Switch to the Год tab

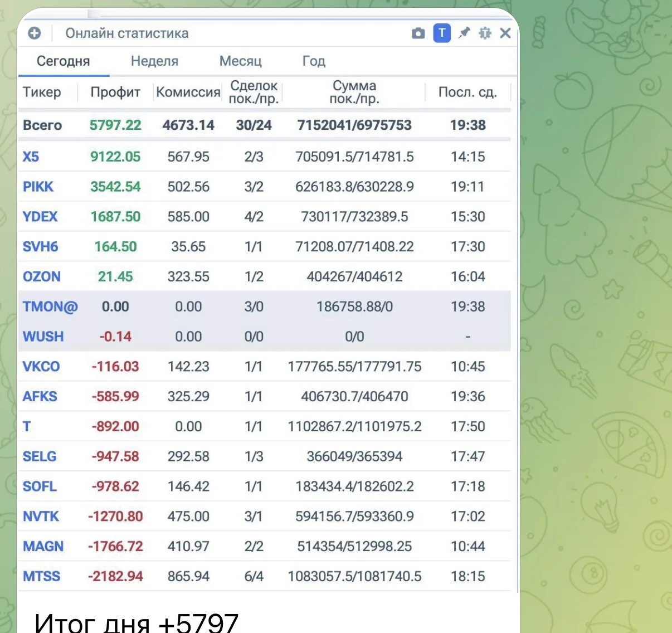[x=314, y=61]
